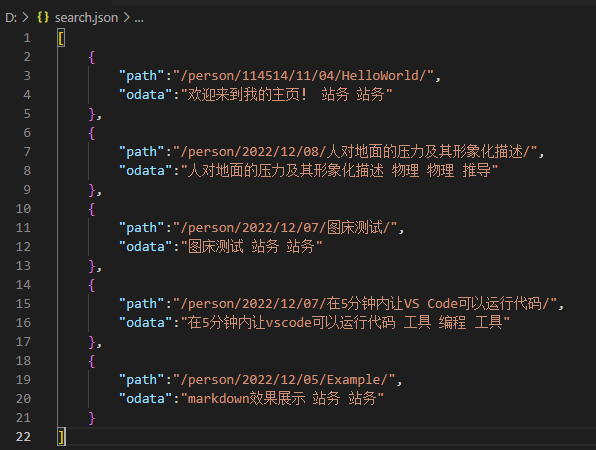
Task: Click the closing brace on line 21
Action: click(x=91, y=418)
